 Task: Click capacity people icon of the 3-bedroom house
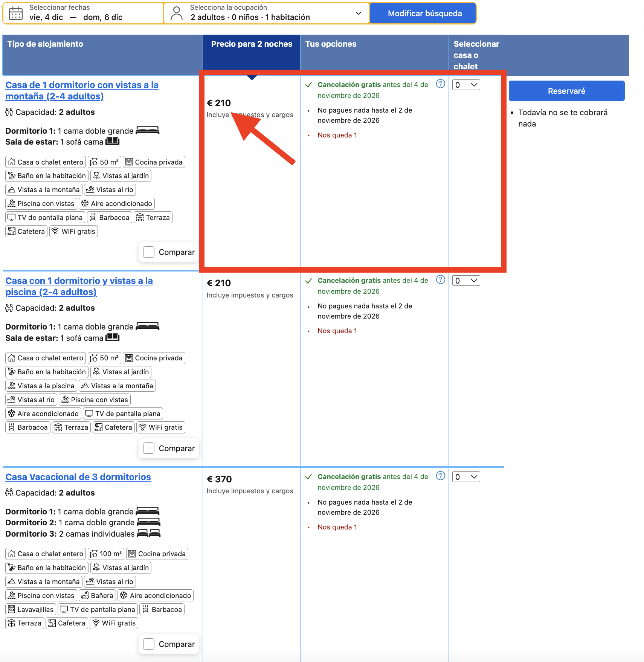pyautogui.click(x=9, y=493)
